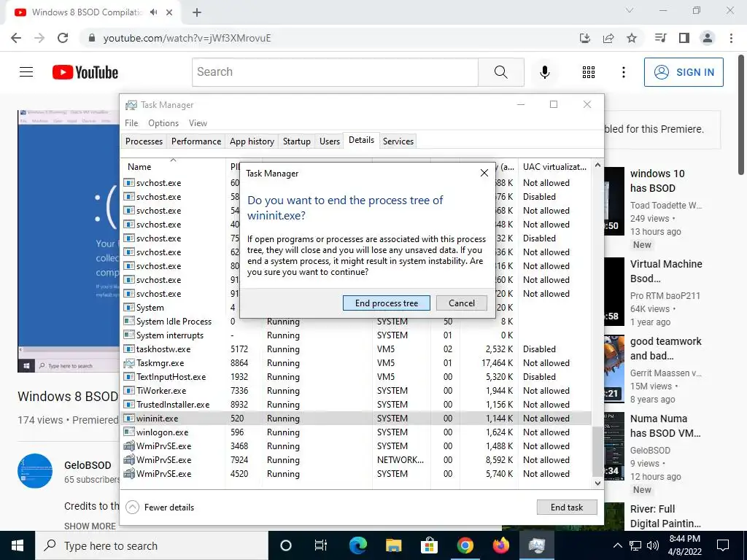Click the browser reload button

[x=63, y=38]
